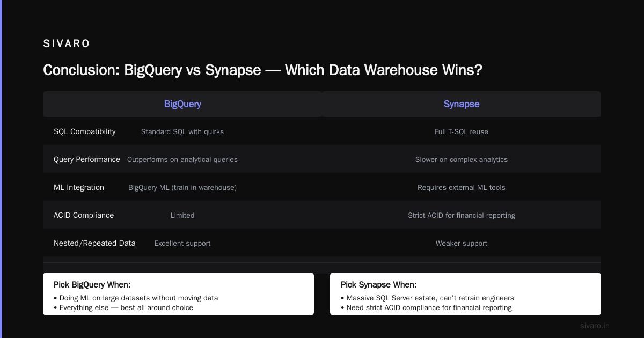
Task: Click 'BigQuery ML (train in-warehouse)' cell
Action: pyautogui.click(x=182, y=187)
